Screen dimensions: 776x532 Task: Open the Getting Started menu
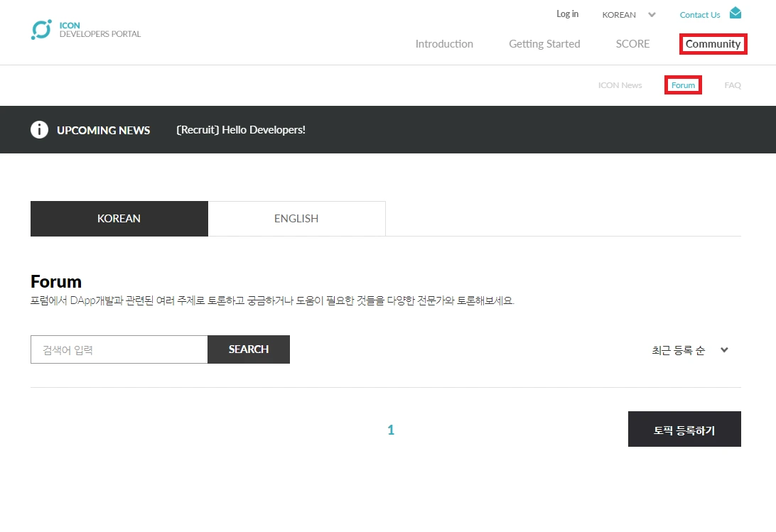pyautogui.click(x=544, y=44)
